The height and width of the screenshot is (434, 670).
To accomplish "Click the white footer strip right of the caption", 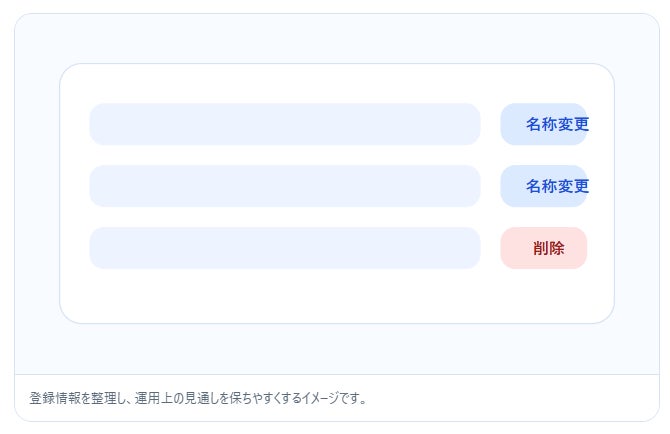I will [x=520, y=398].
